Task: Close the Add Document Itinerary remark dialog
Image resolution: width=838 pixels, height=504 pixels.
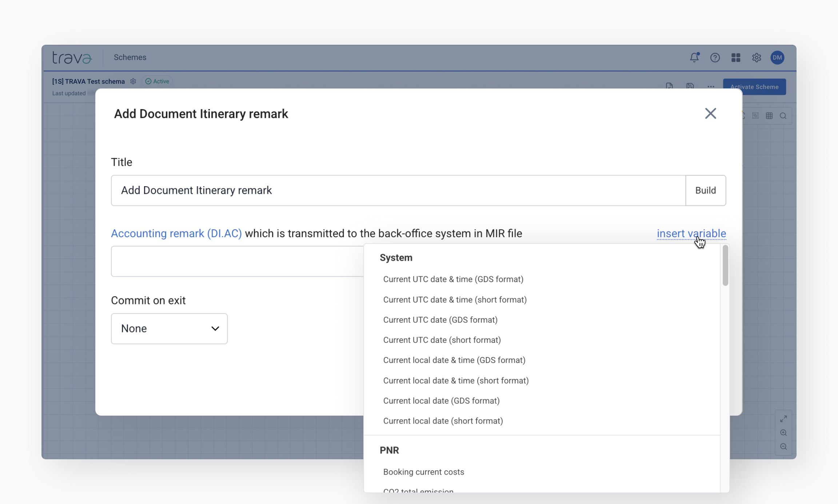Action: [x=710, y=113]
